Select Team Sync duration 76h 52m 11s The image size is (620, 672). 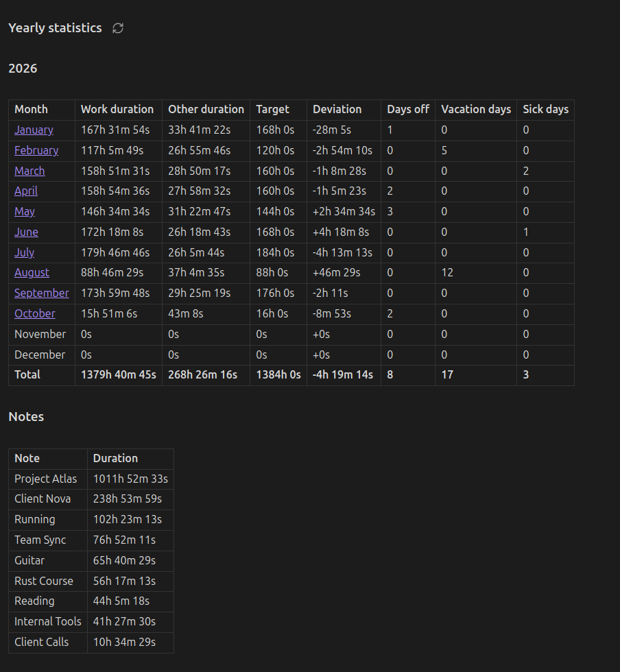(124, 540)
